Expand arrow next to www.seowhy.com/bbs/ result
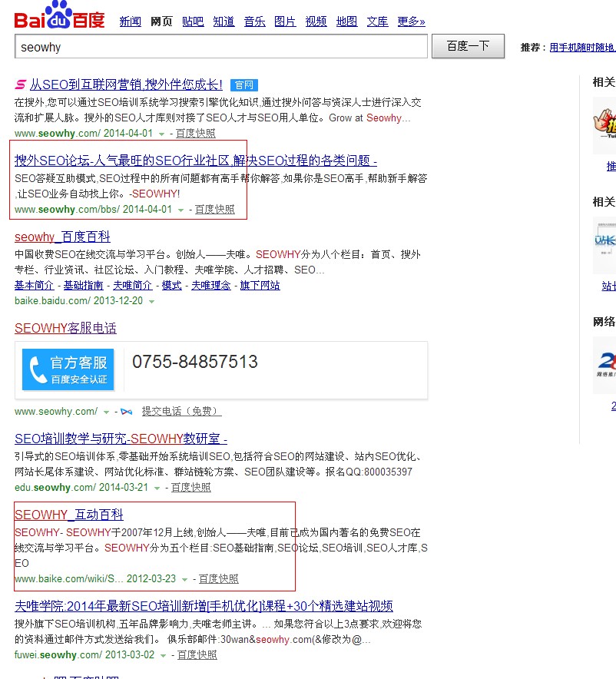Viewport: 616px width, 679px height. pos(181,210)
